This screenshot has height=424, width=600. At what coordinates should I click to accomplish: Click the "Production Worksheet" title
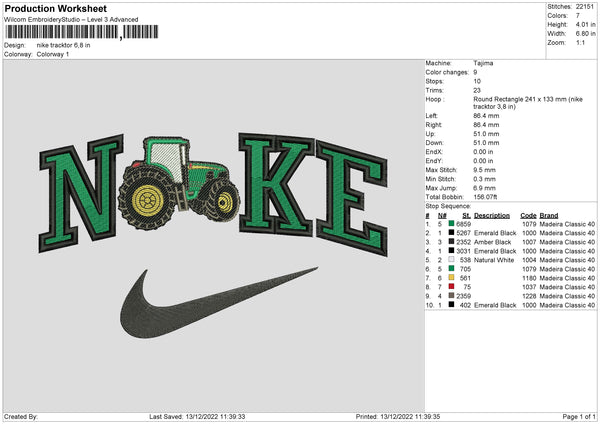56,8
